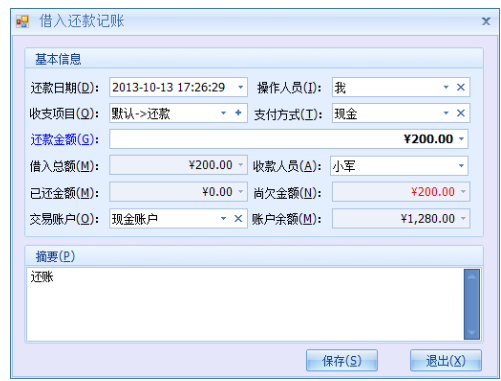Image resolution: width=501 pixels, height=381 pixels.
Task: Click the ¥1,280.00 账户余额 value
Action: pyautogui.click(x=428, y=219)
